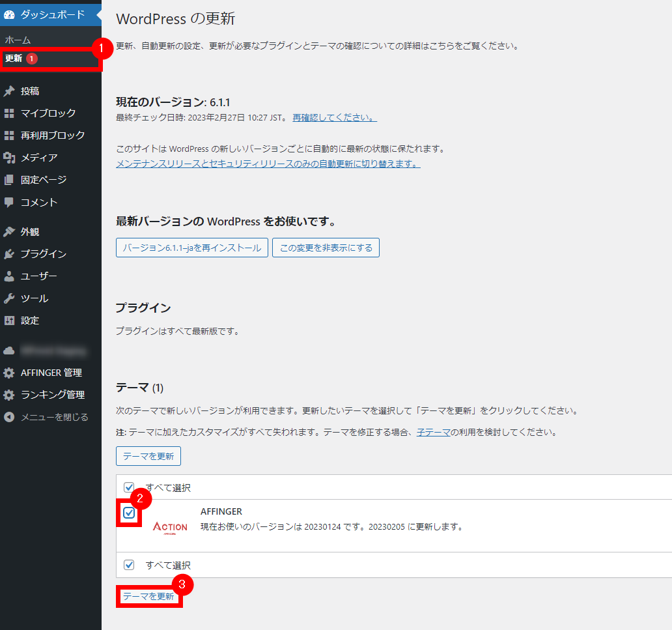Click the lower テーマを更新 button
Viewport: 672px width, 630px height.
click(148, 596)
